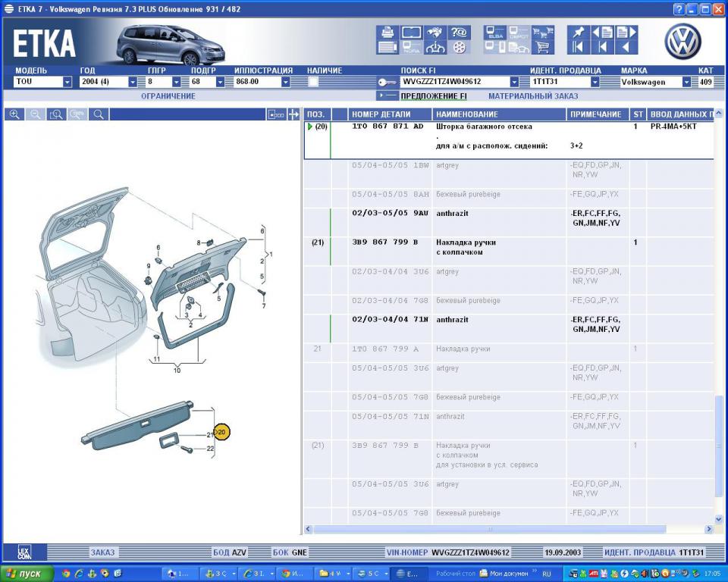Open the МАТЕРИАЛЬНЫЙ ЗАКАЗ tab
Screen dimensions: 728x582
click(533, 96)
